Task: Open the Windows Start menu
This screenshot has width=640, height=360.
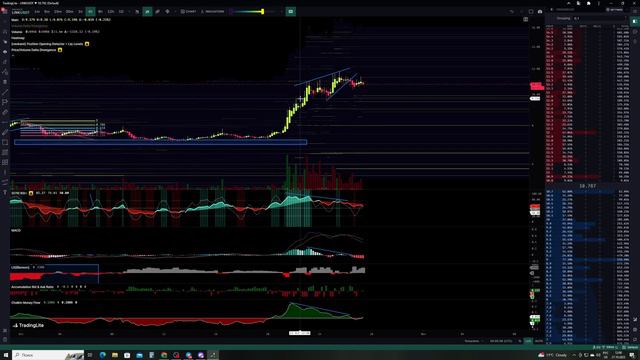Action: click(6, 355)
